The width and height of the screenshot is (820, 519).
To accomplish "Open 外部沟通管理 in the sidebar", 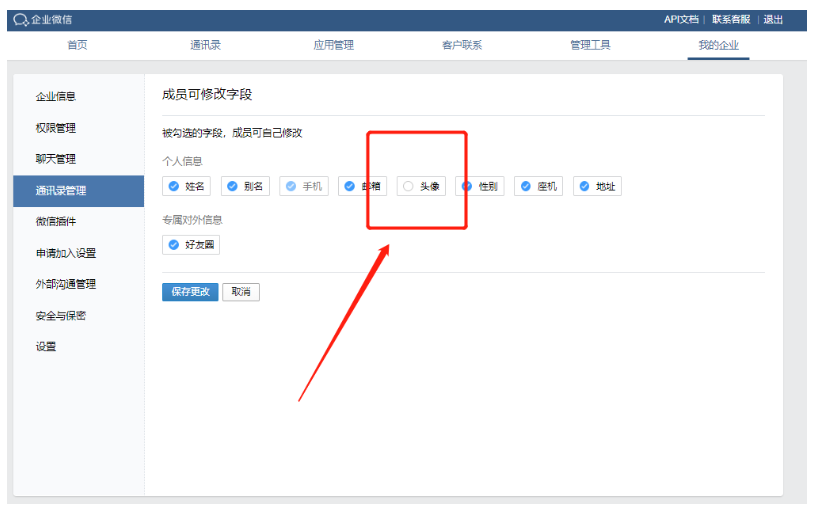I will pyautogui.click(x=66, y=284).
